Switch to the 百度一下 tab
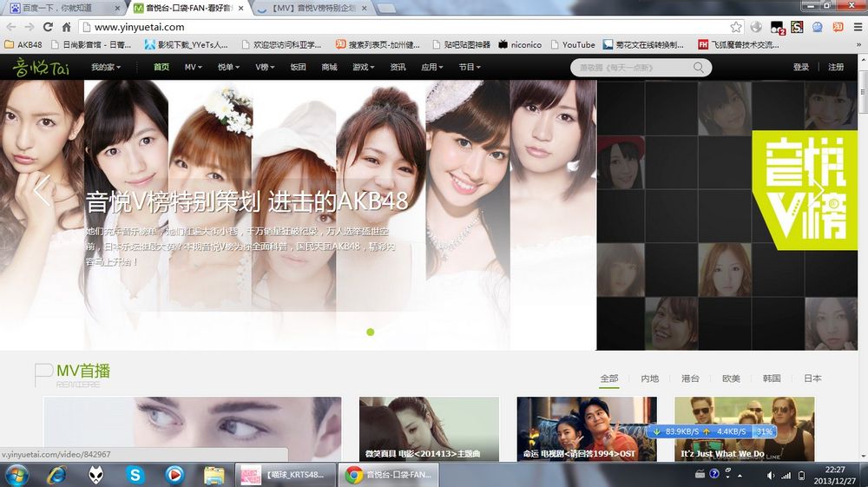The image size is (868, 487). tap(62, 9)
